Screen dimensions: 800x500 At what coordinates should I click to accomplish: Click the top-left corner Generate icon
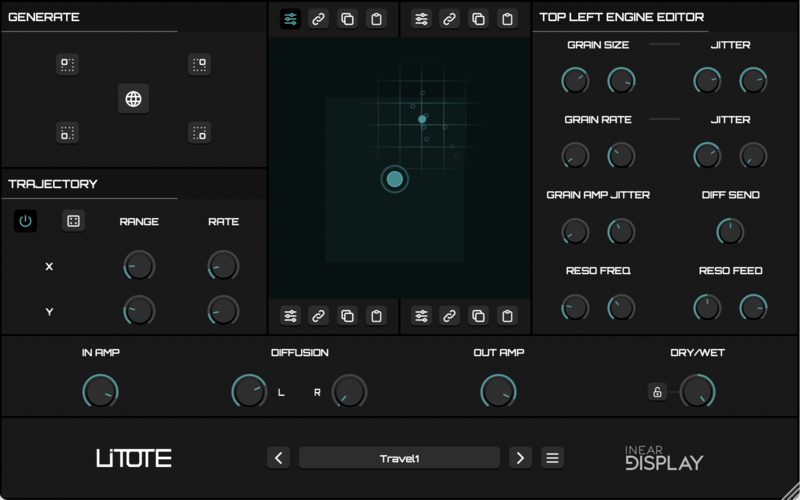pos(67,65)
